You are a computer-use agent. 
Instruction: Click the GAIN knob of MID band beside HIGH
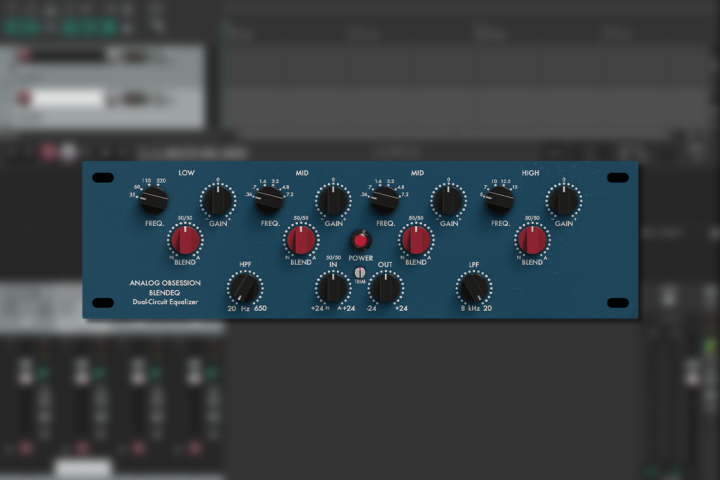pyautogui.click(x=449, y=201)
